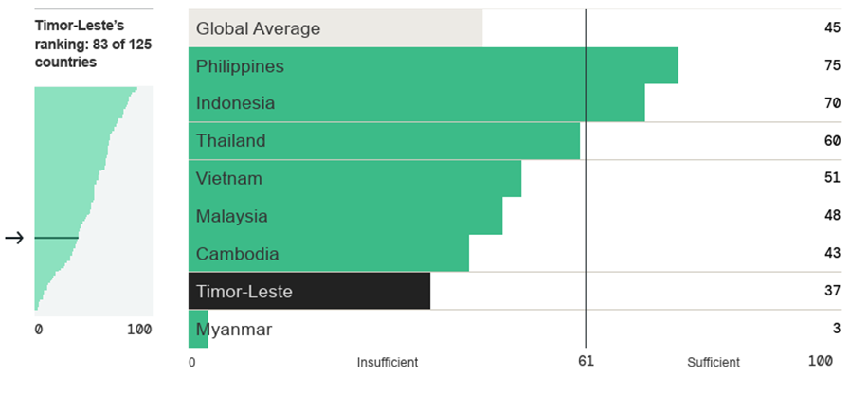The width and height of the screenshot is (868, 394).
Task: Click the ranking distribution mini chart
Action: pyautogui.click(x=92, y=199)
